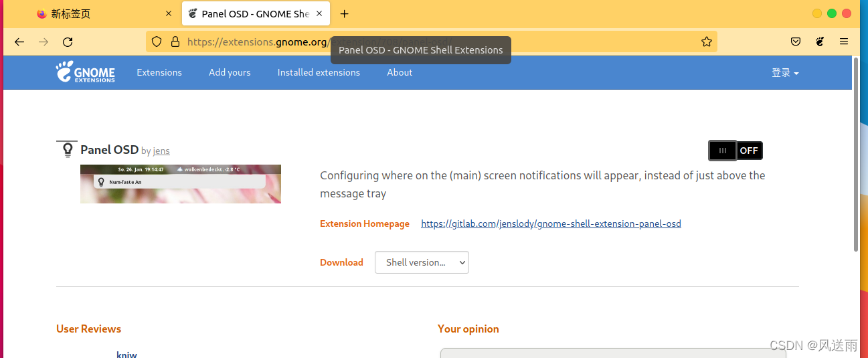Toggle the Panel OSD extension ON/OFF switch
This screenshot has height=358, width=868.
pos(735,151)
